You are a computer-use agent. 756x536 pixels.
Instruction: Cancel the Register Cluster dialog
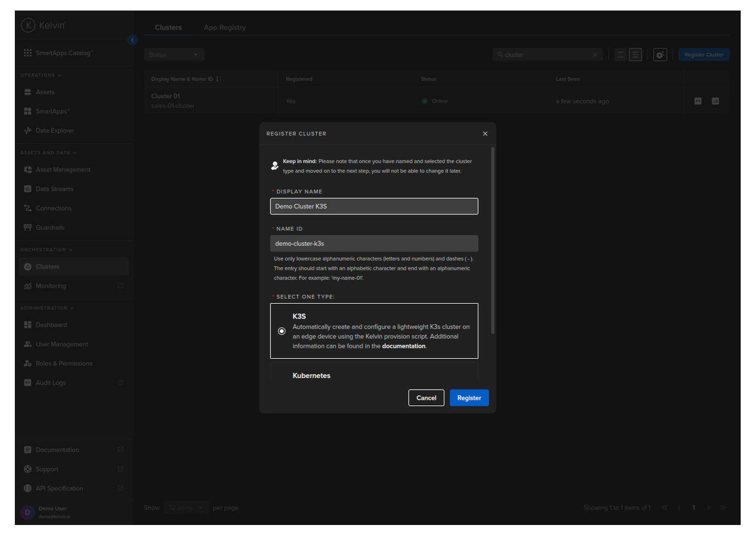(426, 398)
